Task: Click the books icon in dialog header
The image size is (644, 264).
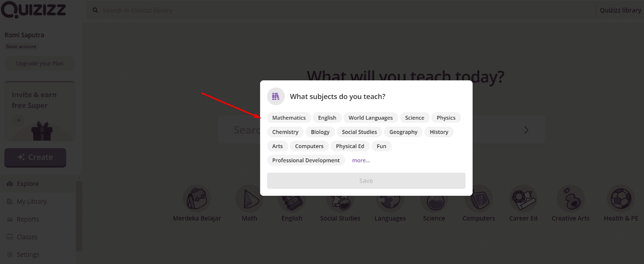Action: click(x=276, y=96)
